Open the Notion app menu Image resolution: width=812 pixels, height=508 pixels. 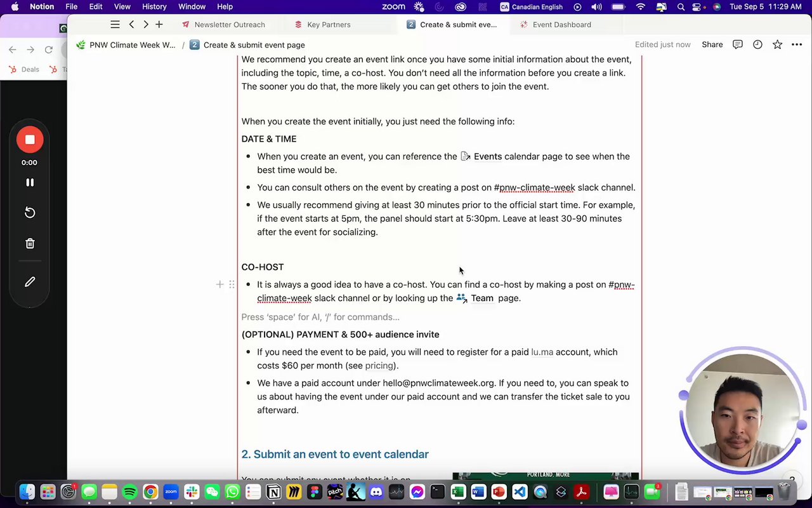pyautogui.click(x=42, y=6)
